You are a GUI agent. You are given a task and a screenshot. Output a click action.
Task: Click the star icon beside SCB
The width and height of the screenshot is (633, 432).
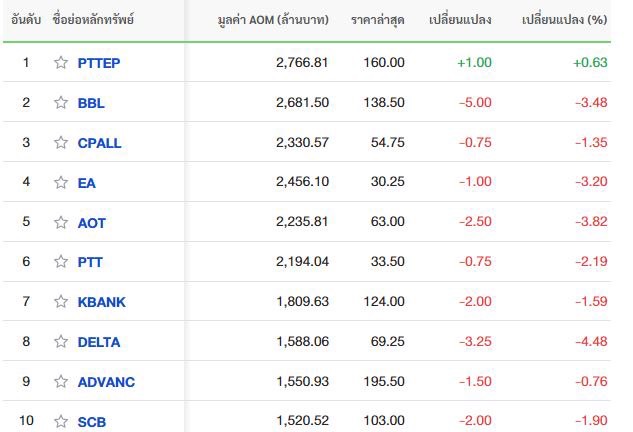pyautogui.click(x=61, y=422)
